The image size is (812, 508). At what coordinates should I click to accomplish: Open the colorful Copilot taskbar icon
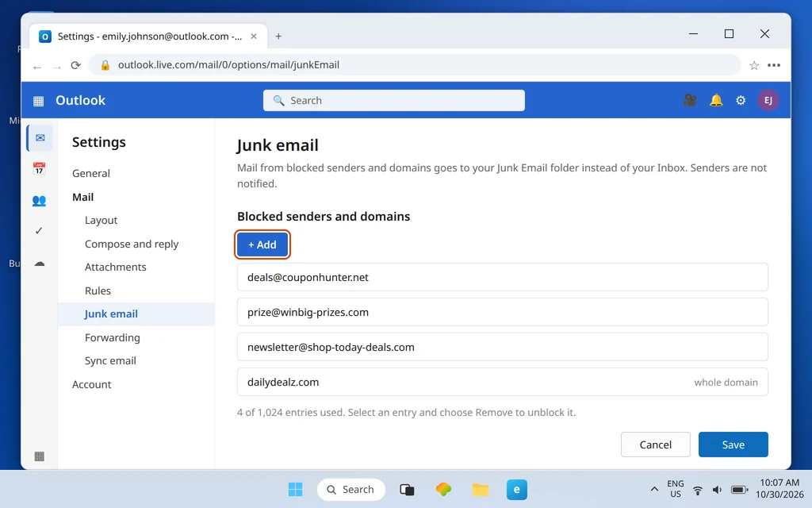tap(443, 489)
